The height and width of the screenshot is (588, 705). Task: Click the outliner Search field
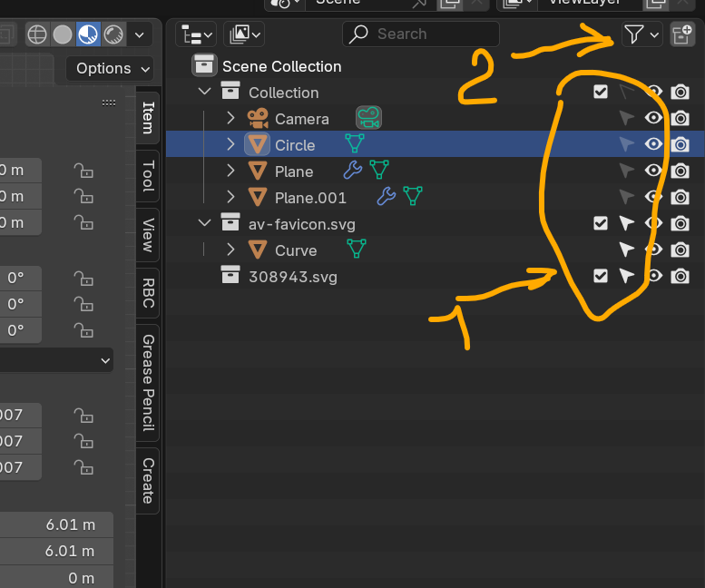pos(421,34)
